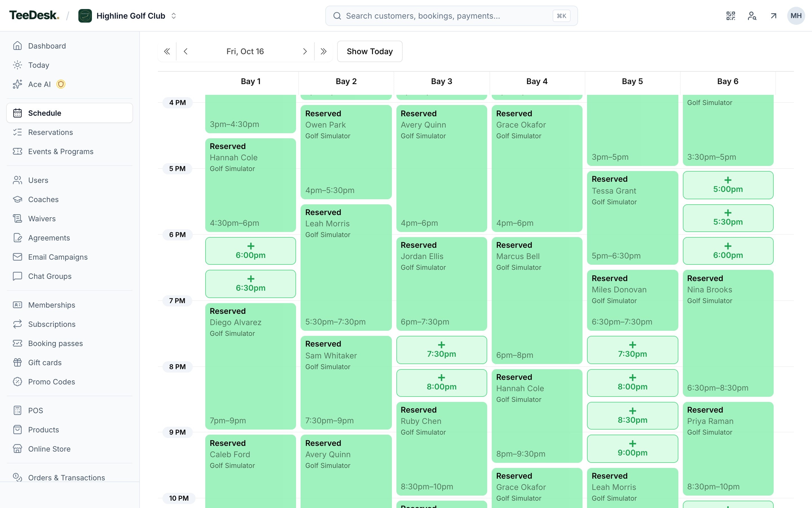
Task: Open the customer lookup icon
Action: pos(752,16)
